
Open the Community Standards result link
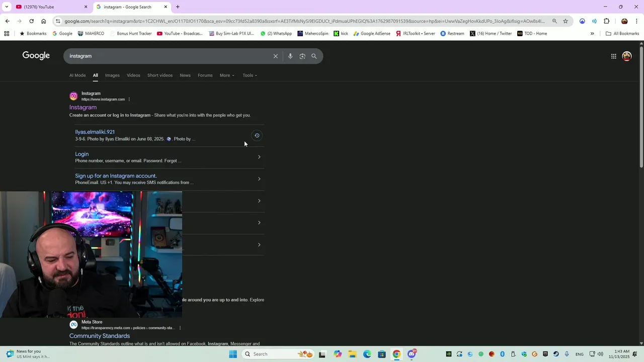[100, 336]
